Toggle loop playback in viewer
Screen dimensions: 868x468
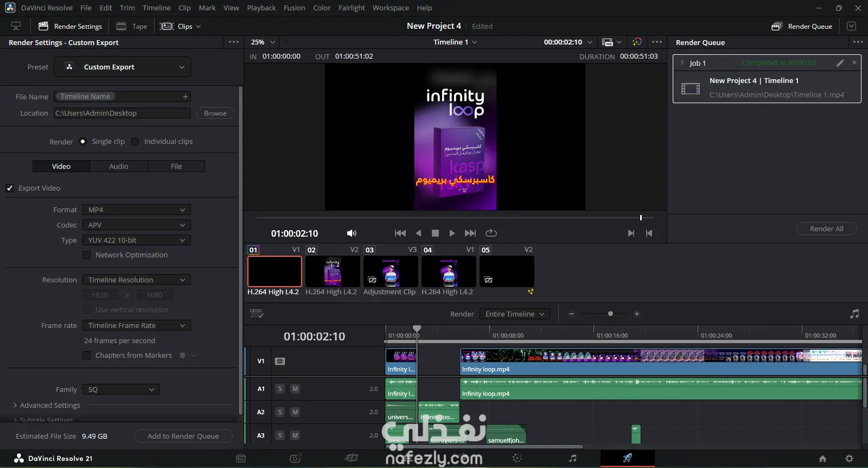point(491,233)
